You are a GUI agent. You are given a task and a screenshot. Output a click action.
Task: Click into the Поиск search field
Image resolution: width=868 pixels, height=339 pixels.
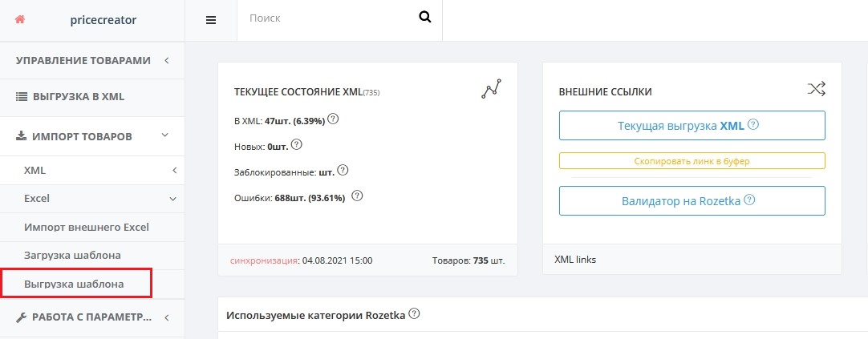(x=327, y=18)
